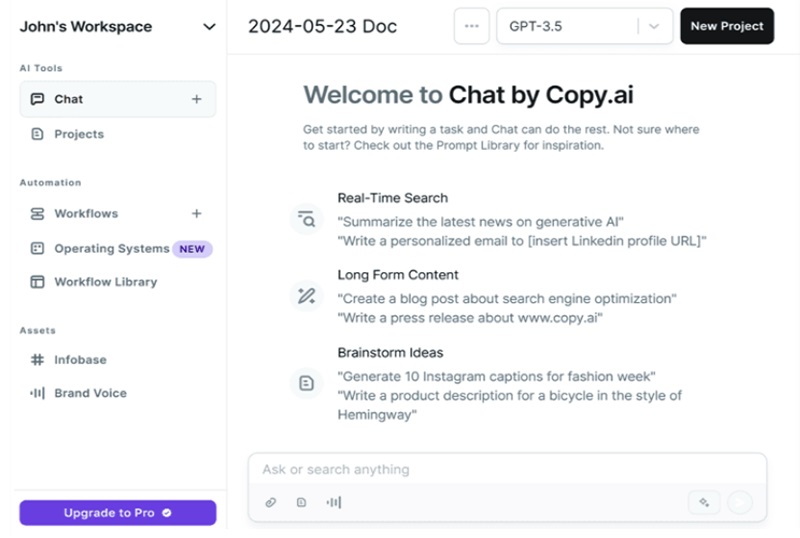Select prompt 'Write a press release about www.copy.ai'

click(470, 318)
